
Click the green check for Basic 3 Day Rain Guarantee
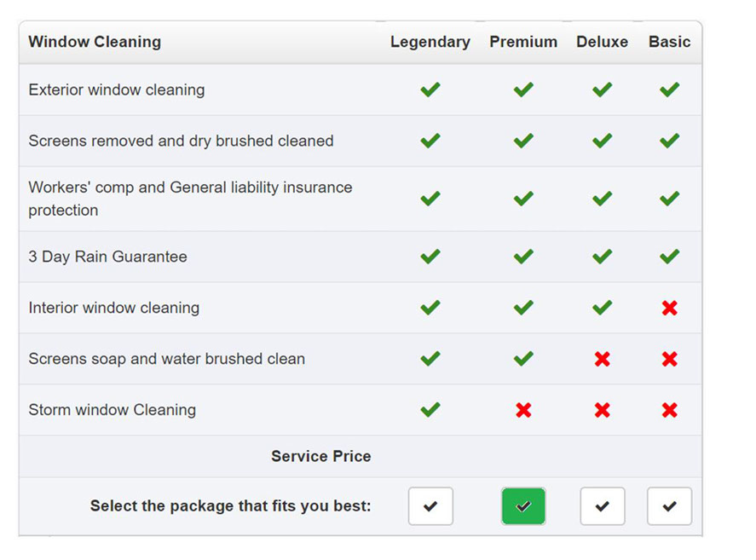670,256
